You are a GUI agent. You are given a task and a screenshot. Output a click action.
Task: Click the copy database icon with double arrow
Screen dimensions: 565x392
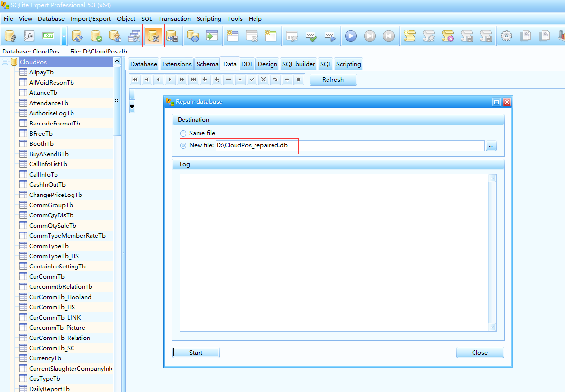[193, 36]
